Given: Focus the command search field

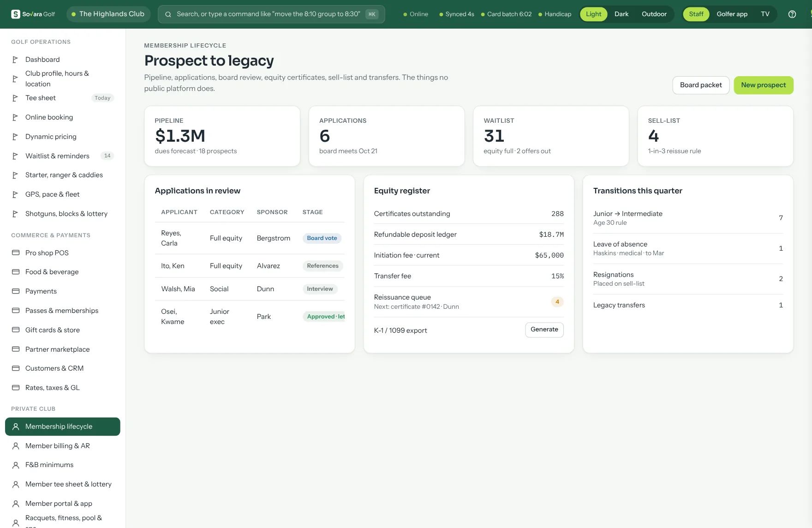Looking at the screenshot, I should coord(271,14).
